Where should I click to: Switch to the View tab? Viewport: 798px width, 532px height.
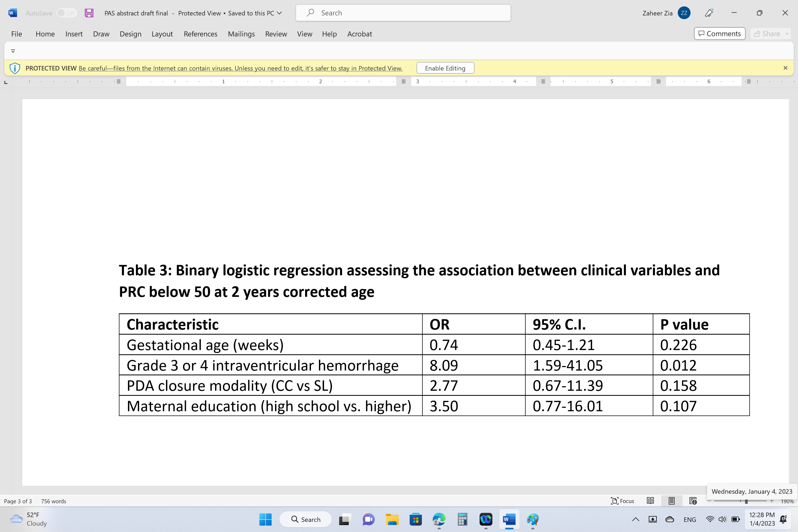pyautogui.click(x=304, y=34)
